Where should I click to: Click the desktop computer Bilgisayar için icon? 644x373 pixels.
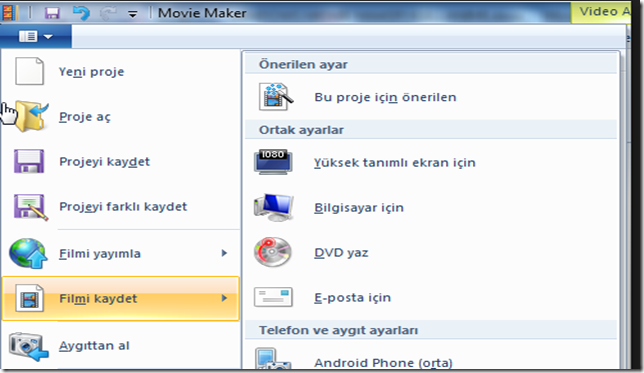coord(274,207)
